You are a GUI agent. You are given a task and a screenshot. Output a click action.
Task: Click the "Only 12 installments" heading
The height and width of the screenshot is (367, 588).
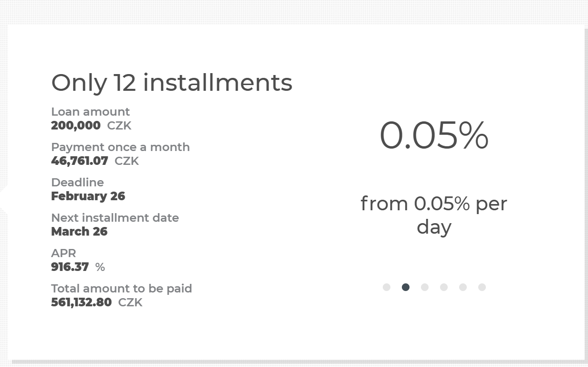click(x=171, y=82)
